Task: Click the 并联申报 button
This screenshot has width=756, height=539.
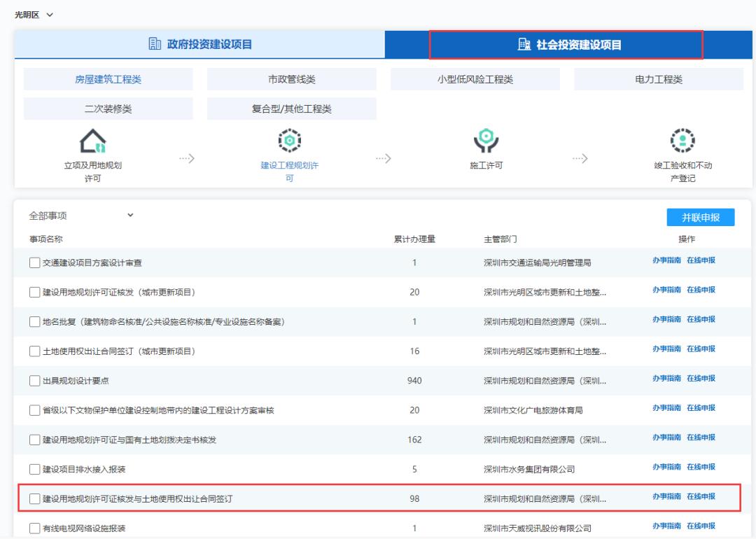Action: [701, 217]
